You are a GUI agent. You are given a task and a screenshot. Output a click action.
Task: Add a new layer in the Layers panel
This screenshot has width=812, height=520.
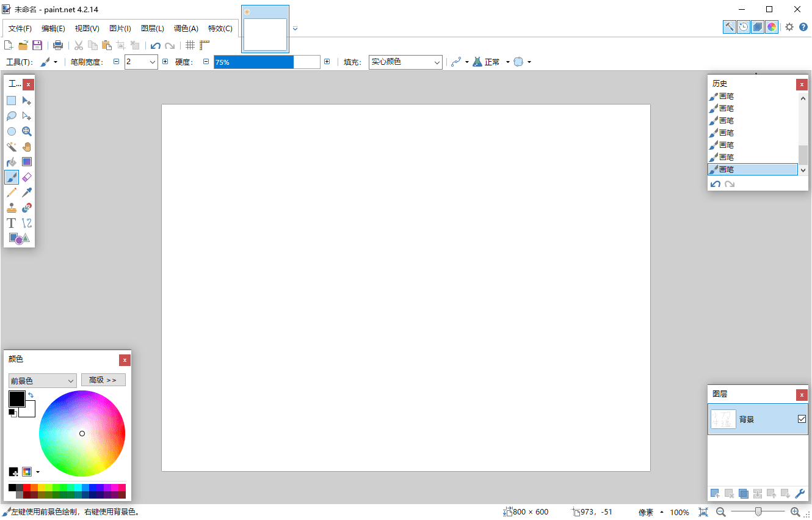(714, 494)
